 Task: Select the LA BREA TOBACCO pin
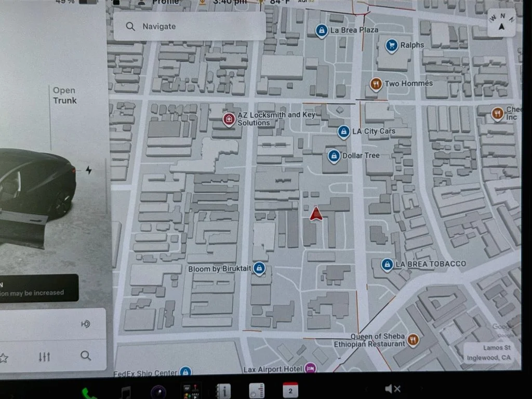(x=387, y=264)
